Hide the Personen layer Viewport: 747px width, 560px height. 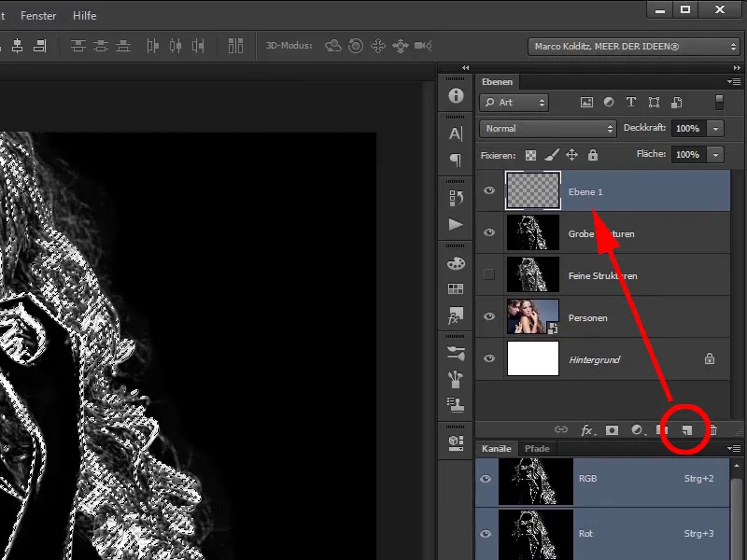pos(489,316)
